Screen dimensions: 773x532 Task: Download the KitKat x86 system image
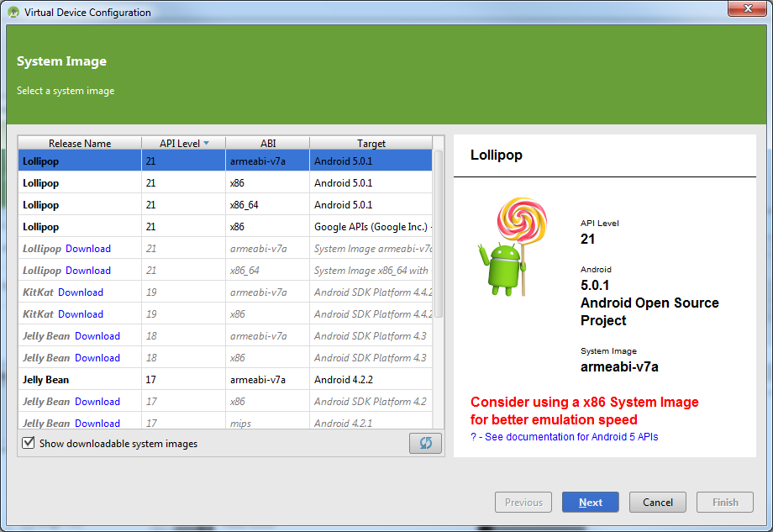(x=81, y=313)
